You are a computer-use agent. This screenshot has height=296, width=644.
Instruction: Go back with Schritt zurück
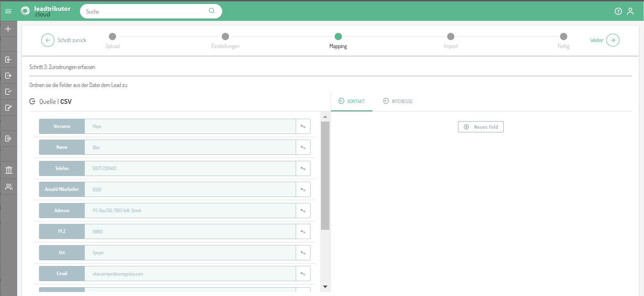coord(64,40)
